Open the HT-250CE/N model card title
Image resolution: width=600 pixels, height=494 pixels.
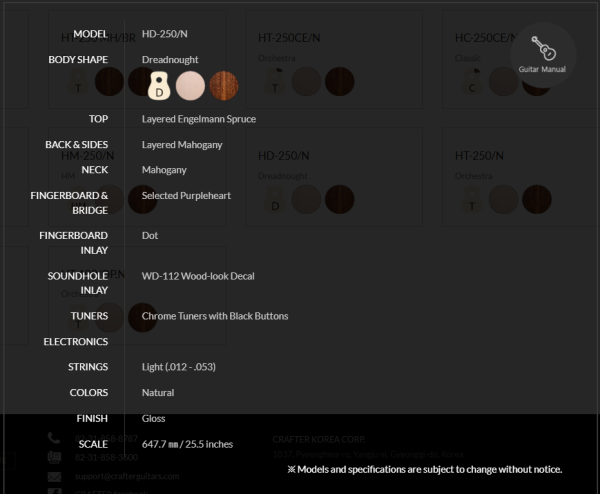pos(289,38)
